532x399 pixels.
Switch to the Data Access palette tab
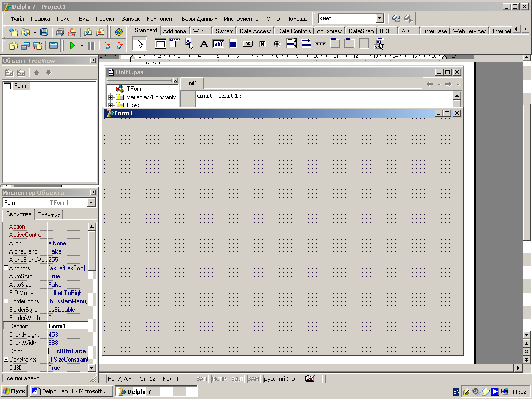pos(256,31)
